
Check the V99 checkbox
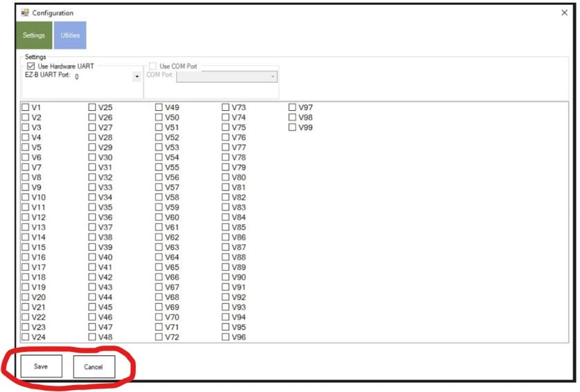[292, 127]
